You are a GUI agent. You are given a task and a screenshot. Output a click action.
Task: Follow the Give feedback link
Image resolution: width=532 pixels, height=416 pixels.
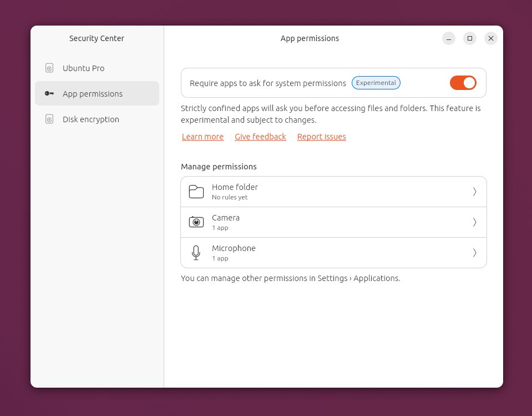coord(260,137)
